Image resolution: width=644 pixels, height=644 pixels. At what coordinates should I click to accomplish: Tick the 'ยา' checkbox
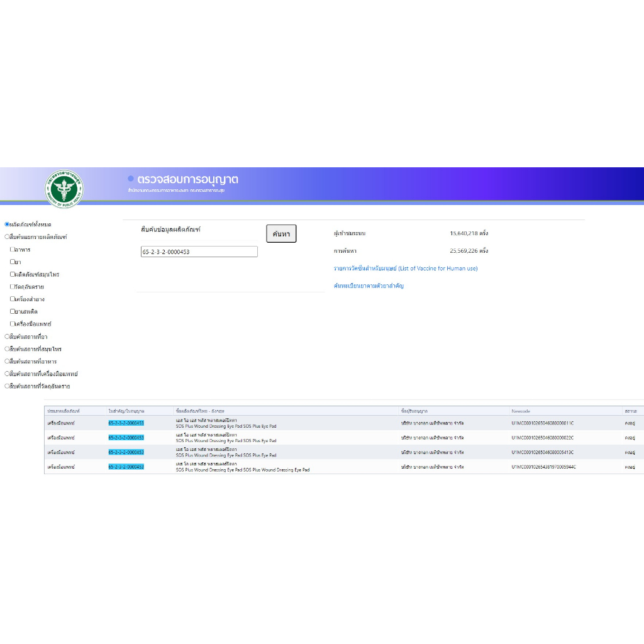coord(13,262)
